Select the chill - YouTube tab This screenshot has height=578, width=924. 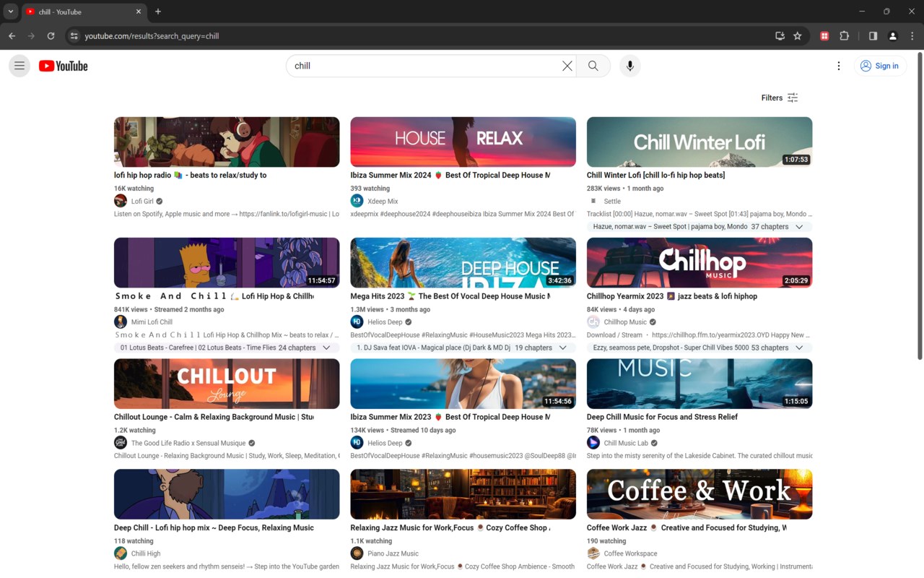point(84,12)
